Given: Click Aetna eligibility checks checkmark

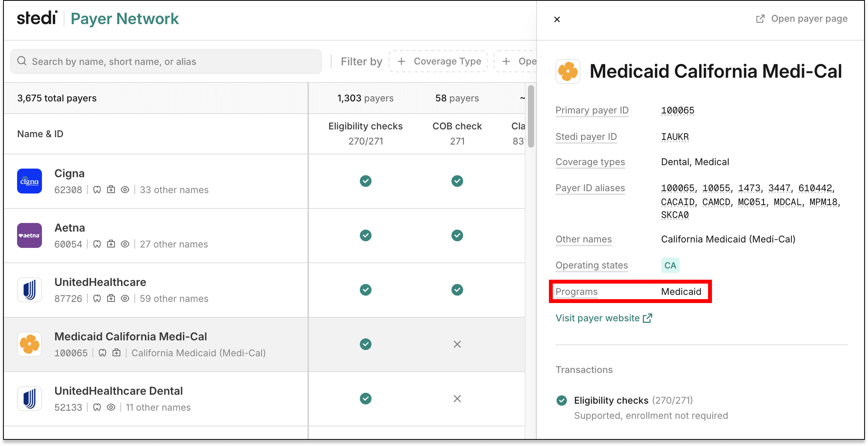Looking at the screenshot, I should coord(366,235).
